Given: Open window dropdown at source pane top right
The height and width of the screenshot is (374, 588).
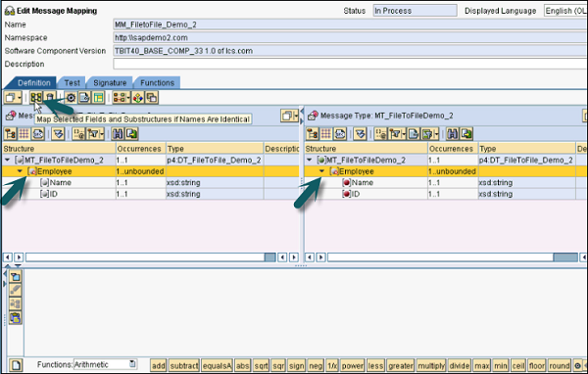Looking at the screenshot, I should pos(289,116).
